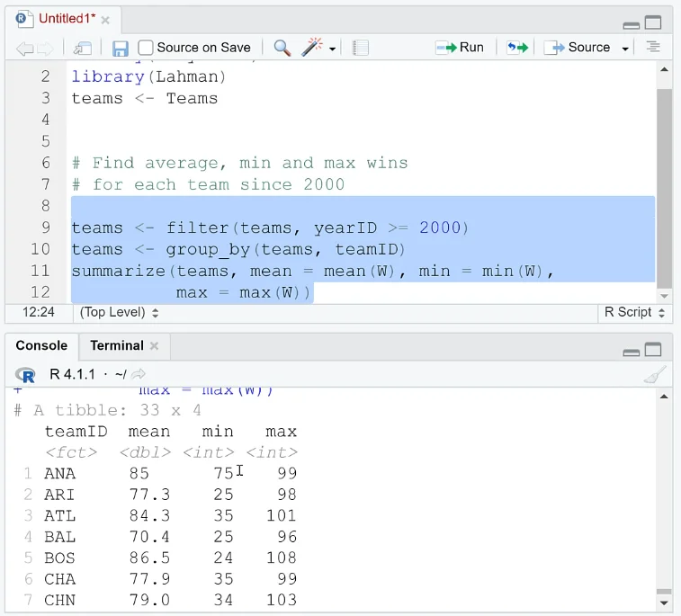Expand code tools dropdown arrow
Viewport: 681px width, 616px height.
click(x=332, y=49)
